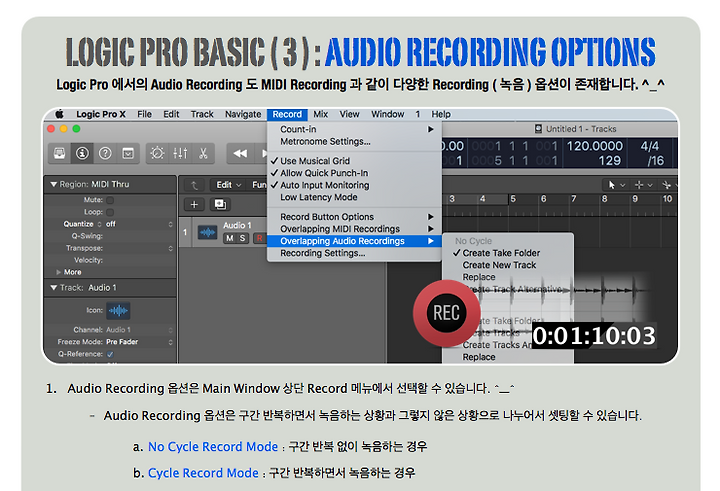This screenshot has height=491, width=720.
Task: Open the View menu
Action: [x=349, y=114]
